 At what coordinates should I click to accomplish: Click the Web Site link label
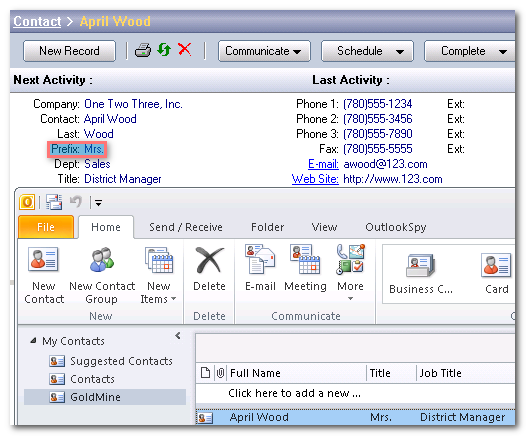pyautogui.click(x=315, y=179)
